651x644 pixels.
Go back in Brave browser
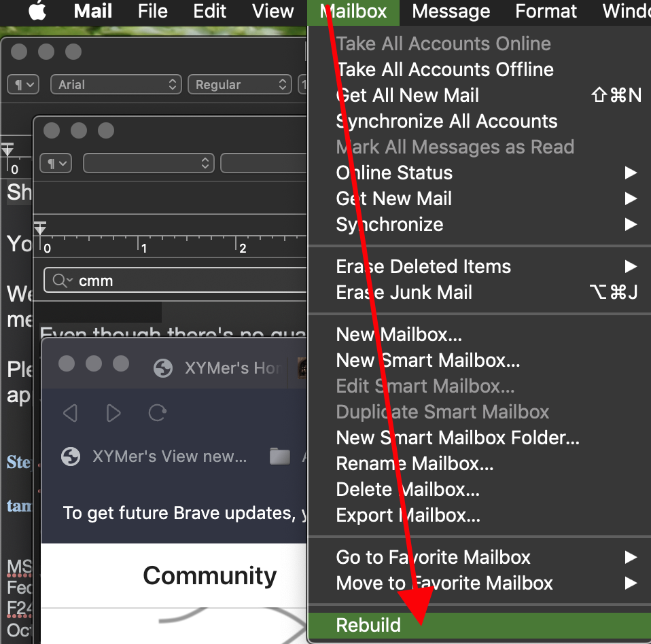click(70, 413)
